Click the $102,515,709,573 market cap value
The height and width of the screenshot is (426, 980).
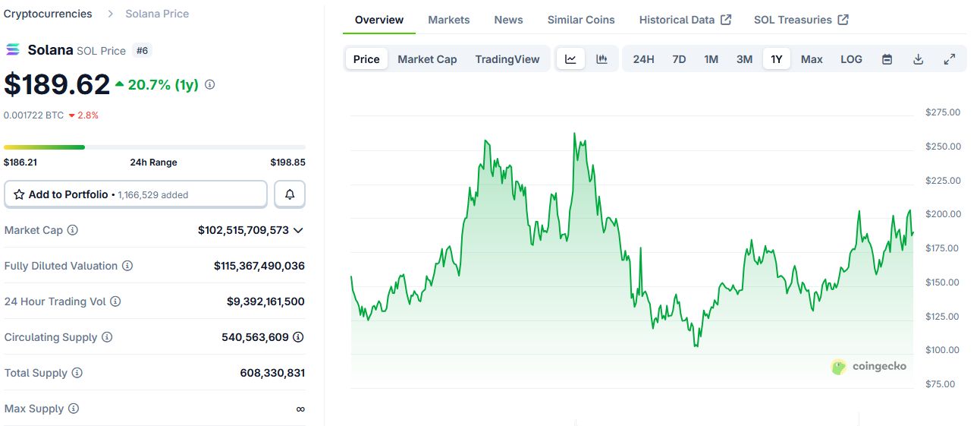(x=243, y=230)
